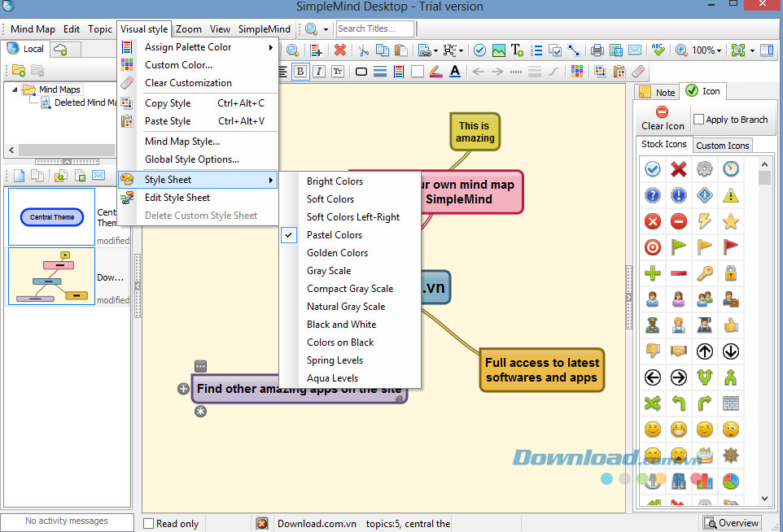Pick the yellow warning triangle stock icon
This screenshot has width=783, height=532.
(x=730, y=194)
